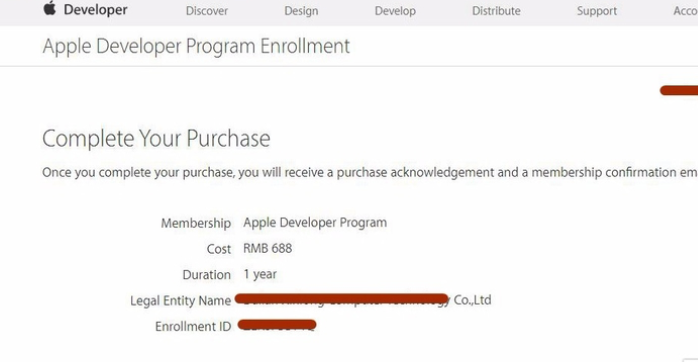Screen dimensions: 698x362
Task: Click the redacted Legal Entity Name value
Action: (341, 300)
